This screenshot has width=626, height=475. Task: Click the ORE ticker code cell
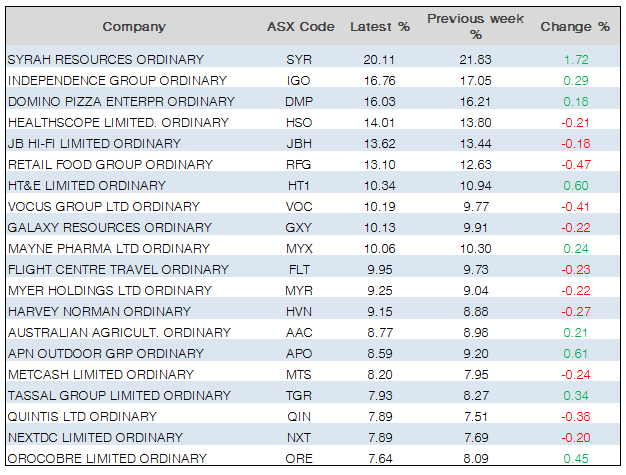pos(299,459)
